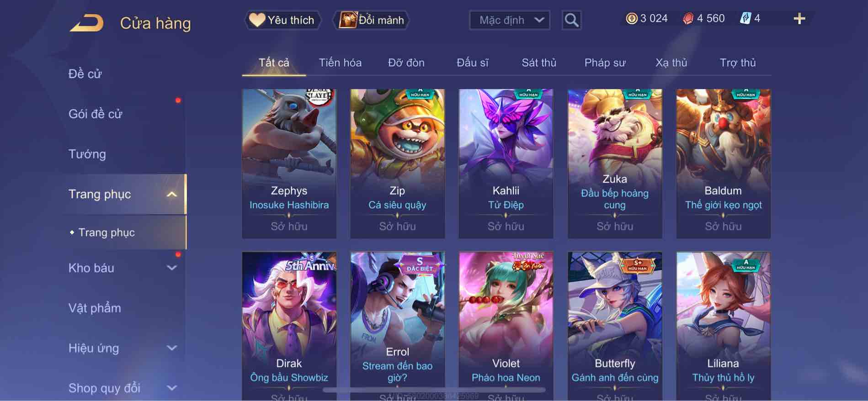Switch to the Pháp sư tab
The height and width of the screenshot is (401, 868).
click(605, 63)
